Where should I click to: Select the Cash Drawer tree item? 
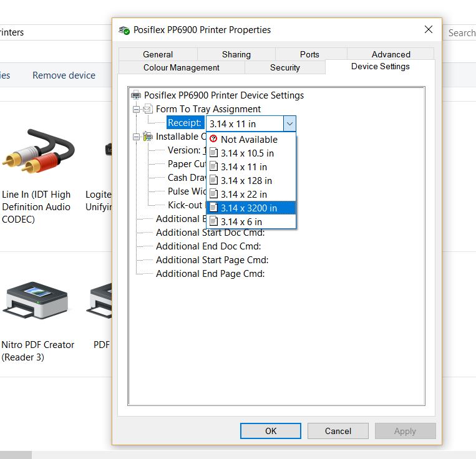click(187, 178)
